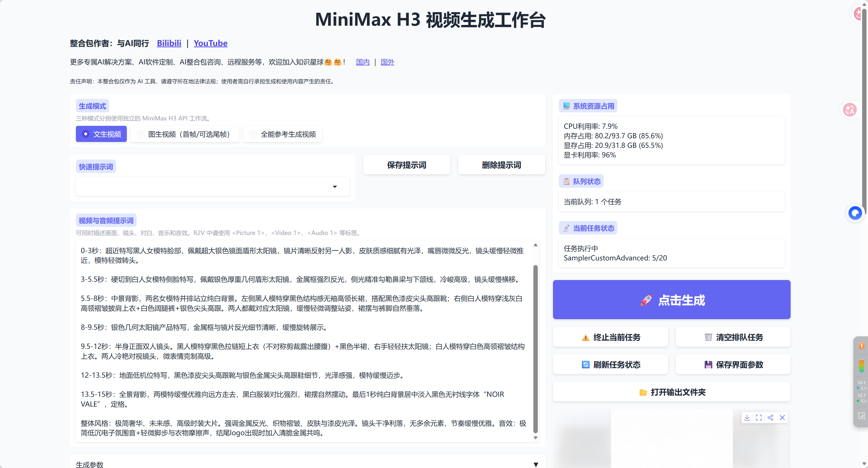Click the 视频与音频提示词 section label
868x468 pixels.
click(106, 220)
